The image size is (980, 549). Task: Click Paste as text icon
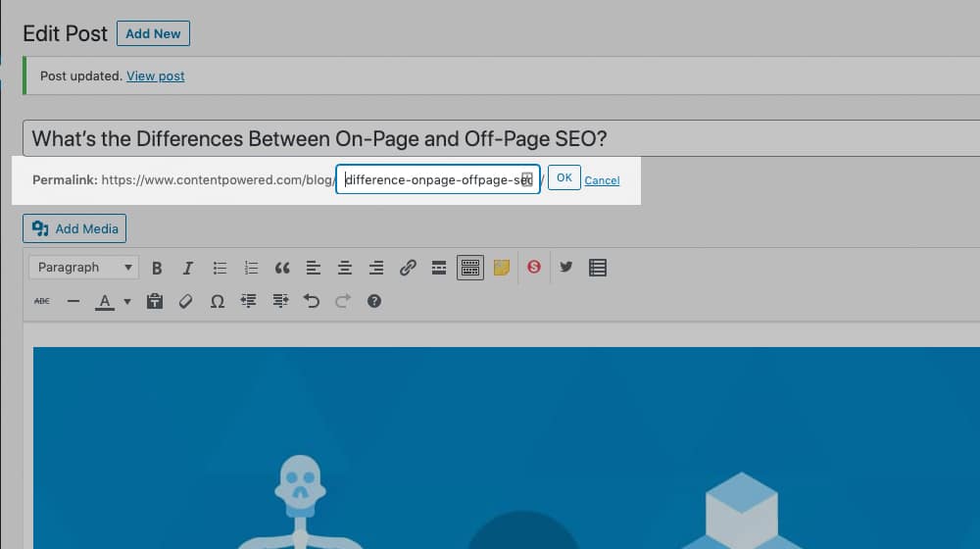coord(155,301)
